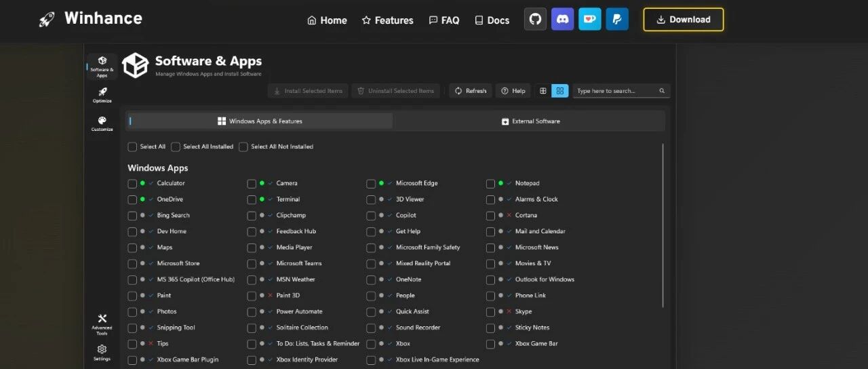
Task: Click the 3D Viewer label
Action: (x=410, y=199)
